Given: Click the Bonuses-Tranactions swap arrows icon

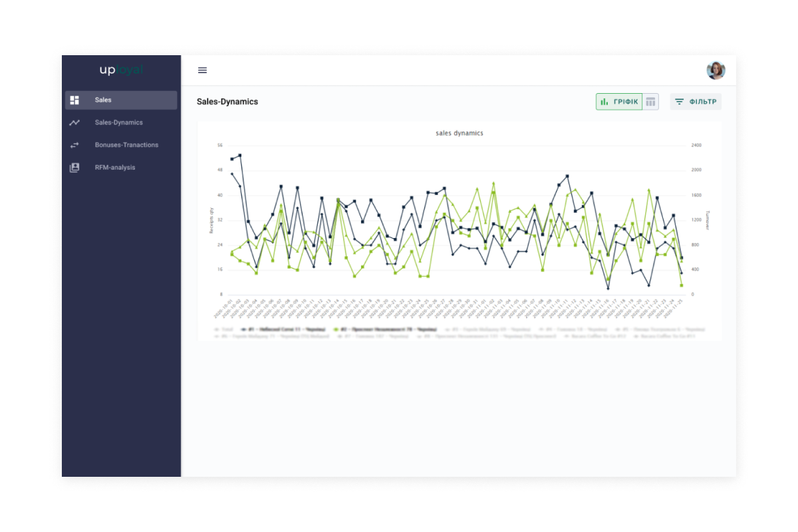Looking at the screenshot, I should click(74, 145).
